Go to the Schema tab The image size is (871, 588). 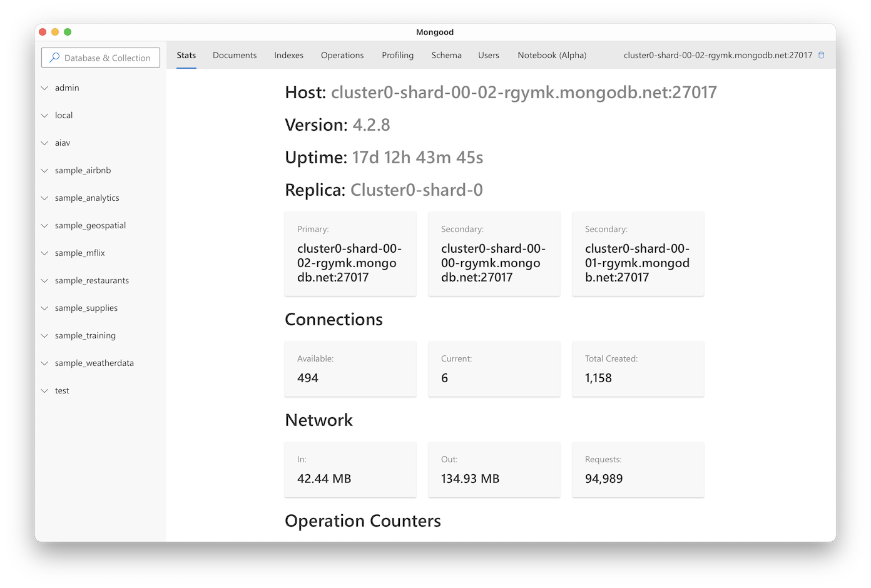tap(447, 55)
